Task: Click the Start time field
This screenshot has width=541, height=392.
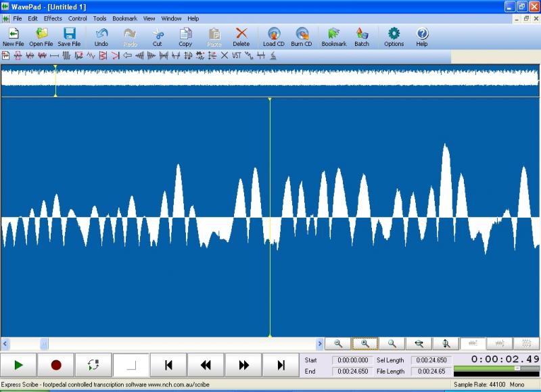Action: point(352,360)
